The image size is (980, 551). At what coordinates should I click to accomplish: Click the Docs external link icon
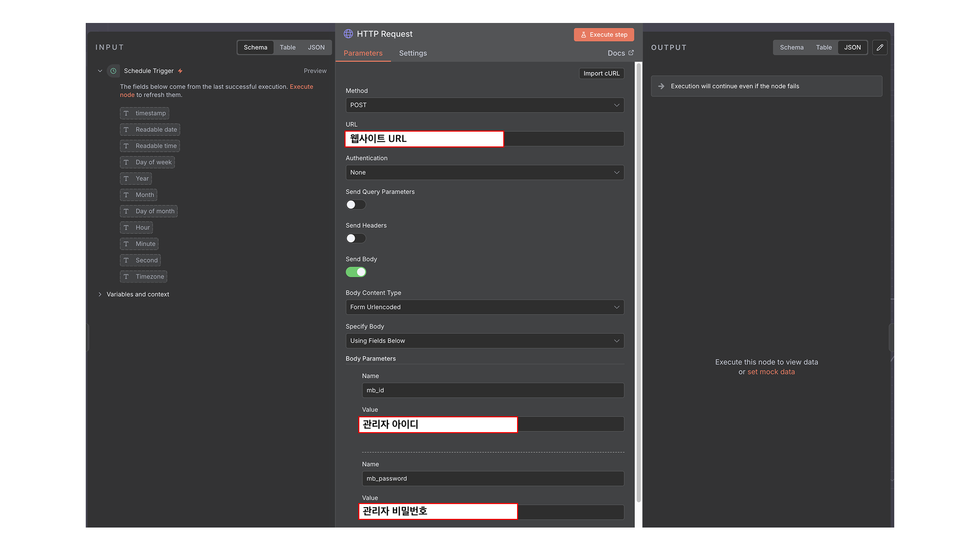[631, 53]
